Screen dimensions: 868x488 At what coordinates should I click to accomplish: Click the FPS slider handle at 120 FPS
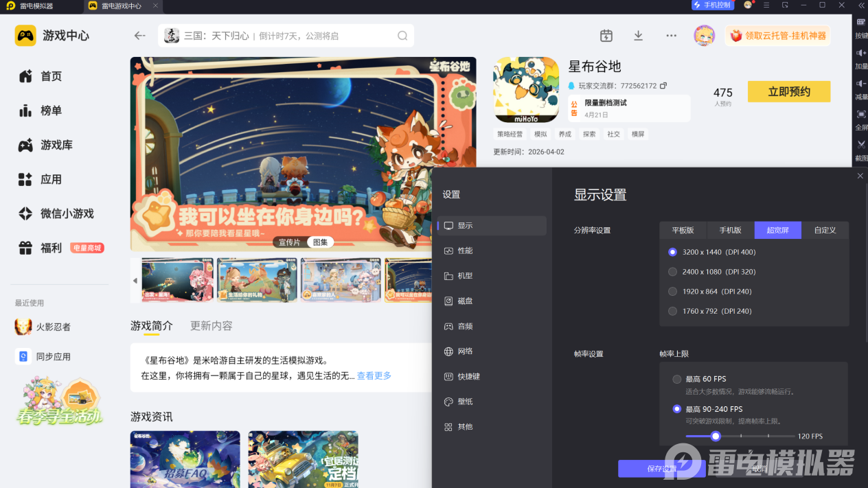(716, 436)
